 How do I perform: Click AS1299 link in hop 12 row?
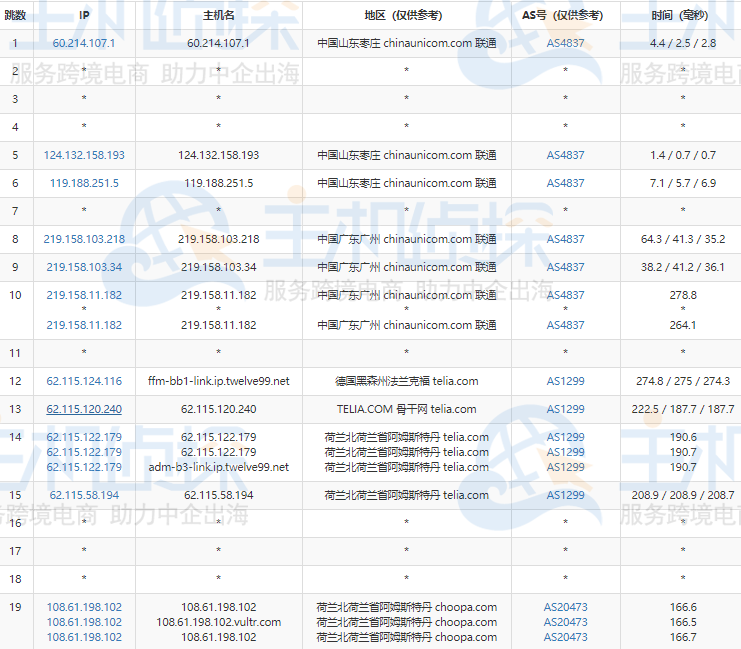pyautogui.click(x=565, y=381)
